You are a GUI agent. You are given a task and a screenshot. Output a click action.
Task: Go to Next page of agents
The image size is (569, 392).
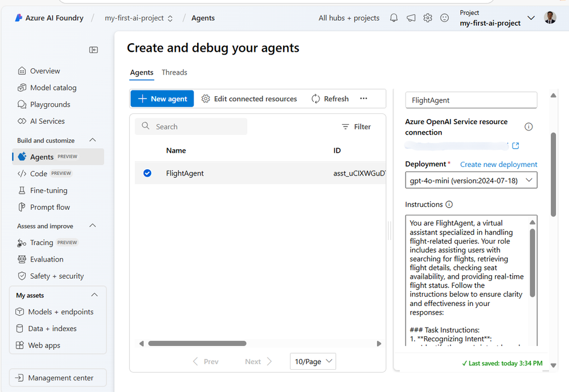(x=258, y=361)
